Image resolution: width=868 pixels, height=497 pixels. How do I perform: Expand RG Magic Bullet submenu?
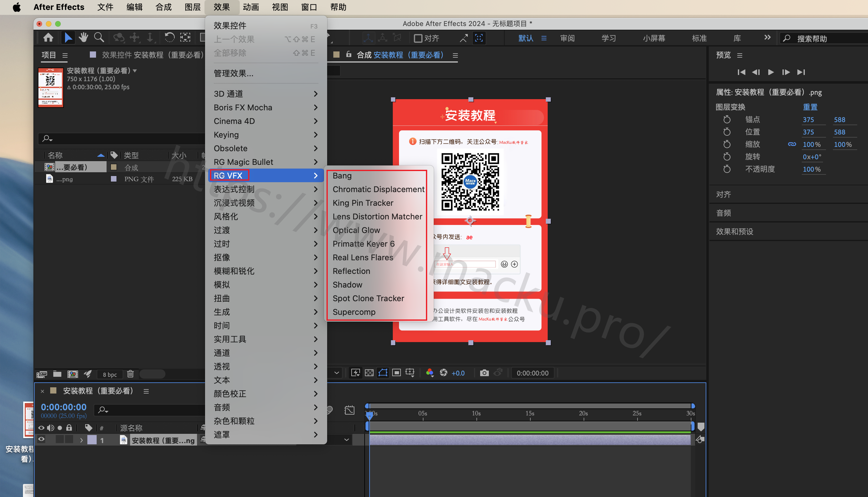pyautogui.click(x=265, y=162)
